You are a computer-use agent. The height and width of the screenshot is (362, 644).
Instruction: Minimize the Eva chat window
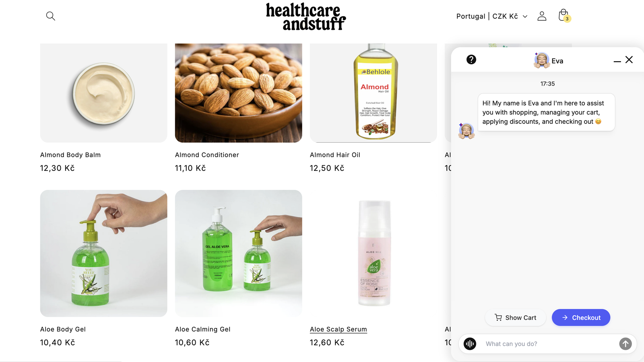[x=617, y=61]
